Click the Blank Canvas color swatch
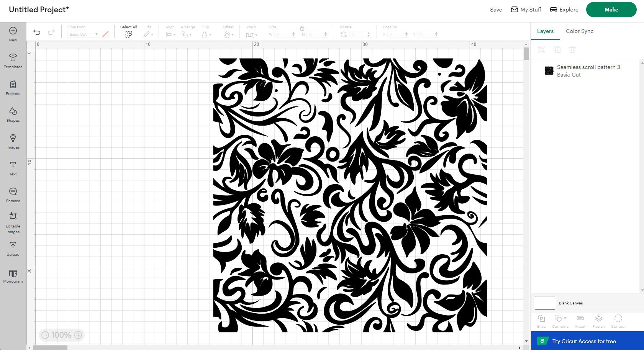Image resolution: width=644 pixels, height=350 pixels. point(544,303)
